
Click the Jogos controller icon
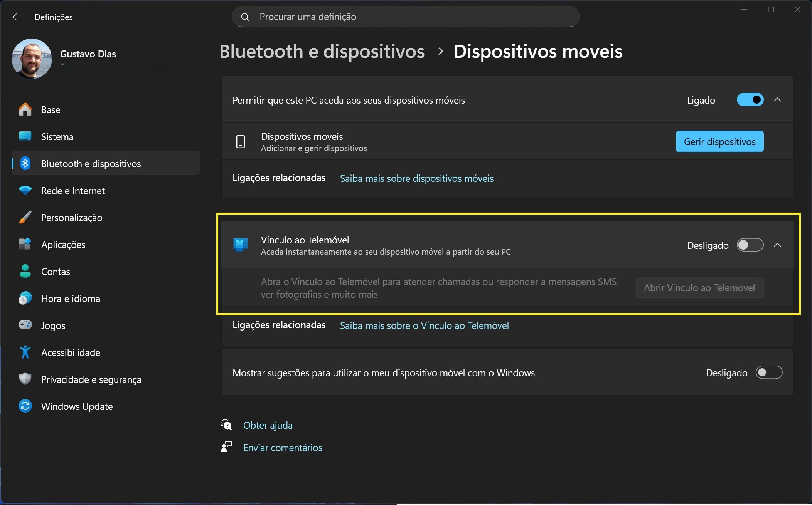coord(25,325)
